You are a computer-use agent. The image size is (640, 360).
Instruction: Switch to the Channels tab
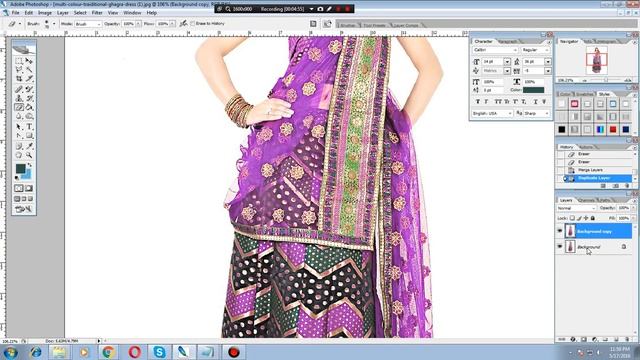click(587, 200)
